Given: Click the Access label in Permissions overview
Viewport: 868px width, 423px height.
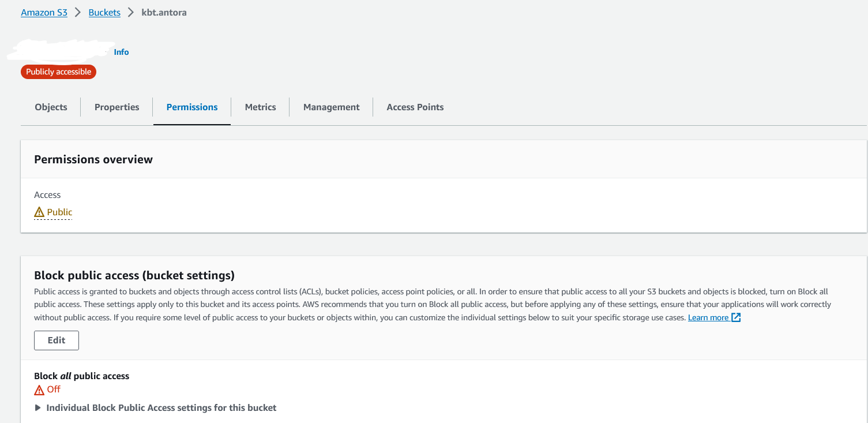Looking at the screenshot, I should [x=47, y=195].
